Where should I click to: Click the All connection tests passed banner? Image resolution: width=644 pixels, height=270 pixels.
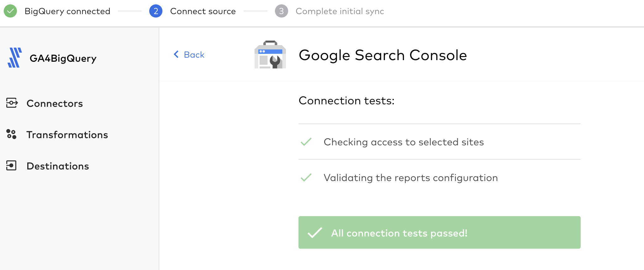tap(440, 232)
